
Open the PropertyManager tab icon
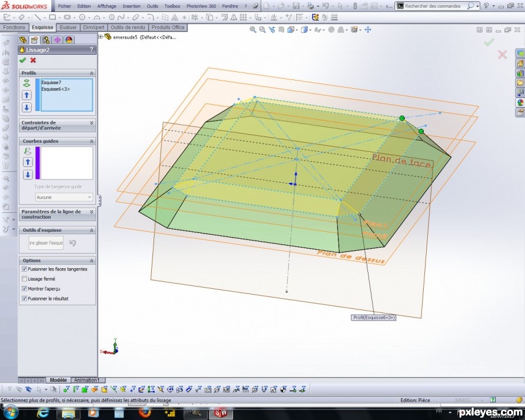(34, 40)
